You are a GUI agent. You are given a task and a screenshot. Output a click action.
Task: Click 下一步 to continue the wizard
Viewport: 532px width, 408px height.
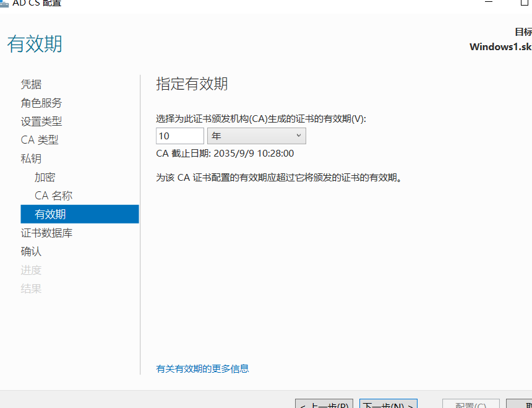tap(388, 404)
